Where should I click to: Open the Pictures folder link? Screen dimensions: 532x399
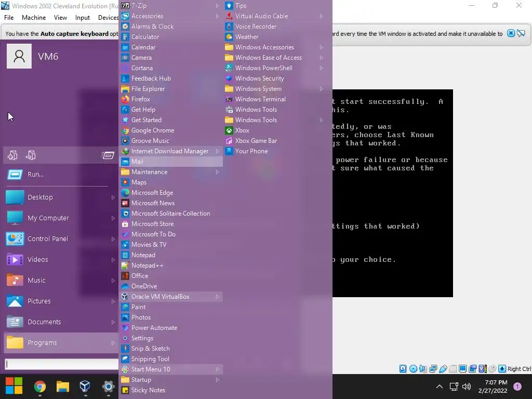click(61, 301)
